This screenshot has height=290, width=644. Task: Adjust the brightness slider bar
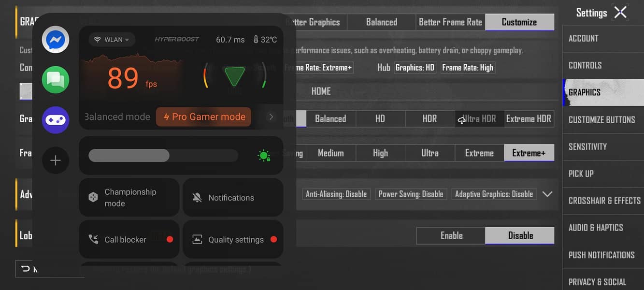click(x=163, y=155)
